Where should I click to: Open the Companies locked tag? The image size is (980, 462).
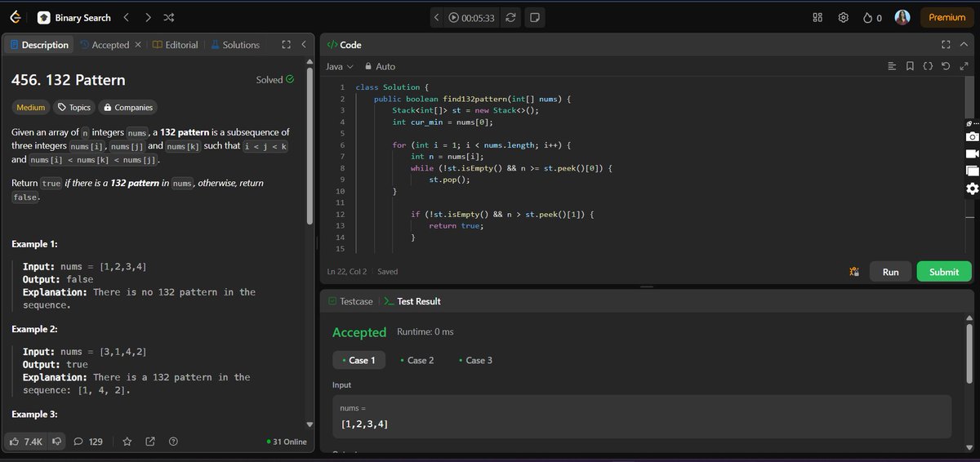[x=127, y=107]
